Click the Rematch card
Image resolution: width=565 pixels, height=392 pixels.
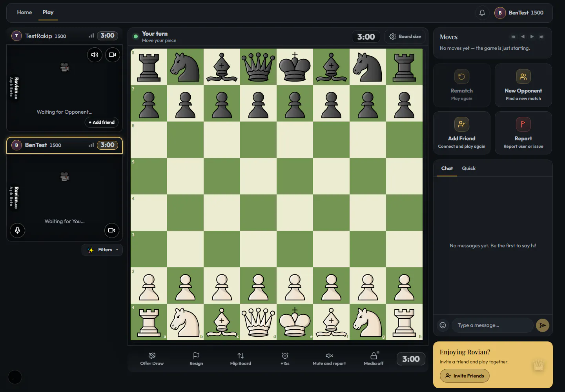pos(462,85)
